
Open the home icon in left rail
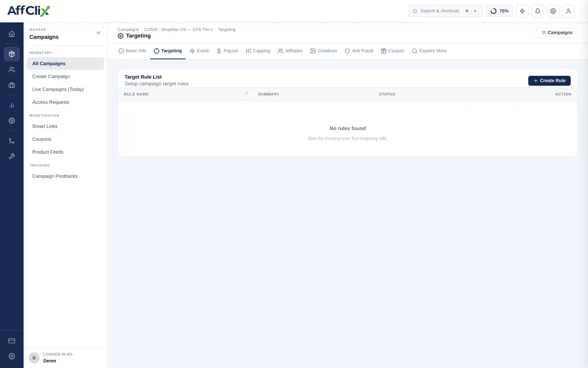(x=12, y=34)
